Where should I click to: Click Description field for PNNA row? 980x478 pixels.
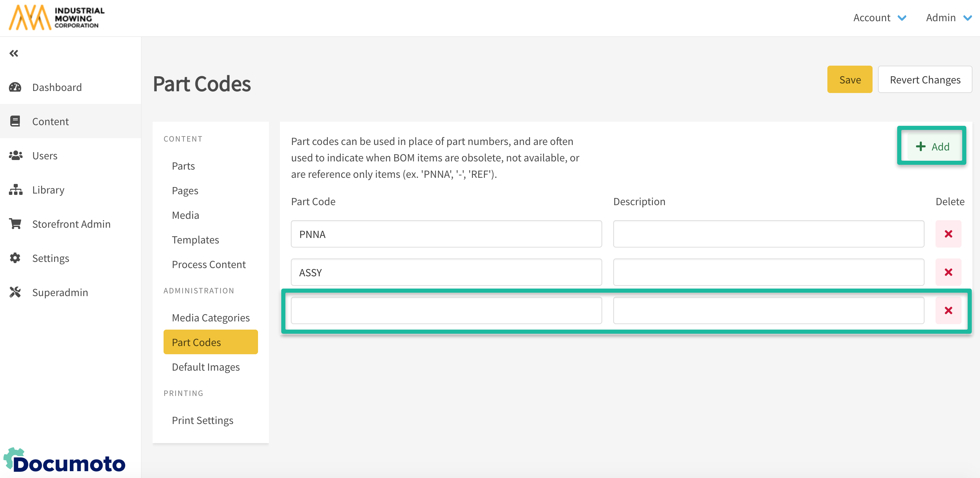point(768,234)
